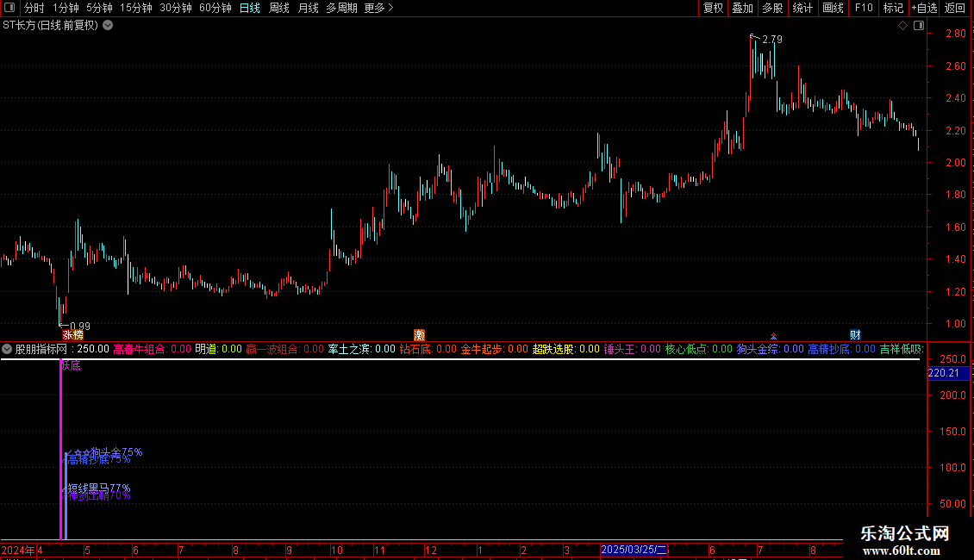Expand the 股朋指标网 indicator dropdown arrow

(x=7, y=350)
